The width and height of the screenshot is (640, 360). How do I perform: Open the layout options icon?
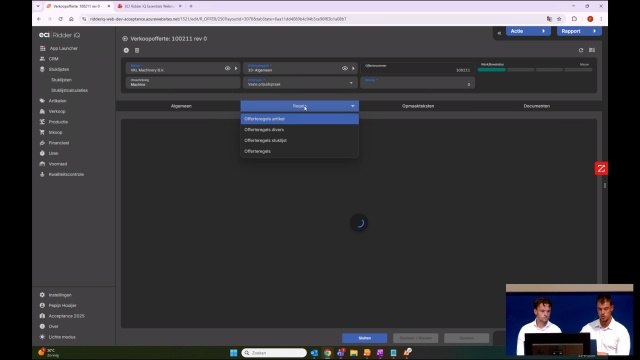(x=592, y=50)
